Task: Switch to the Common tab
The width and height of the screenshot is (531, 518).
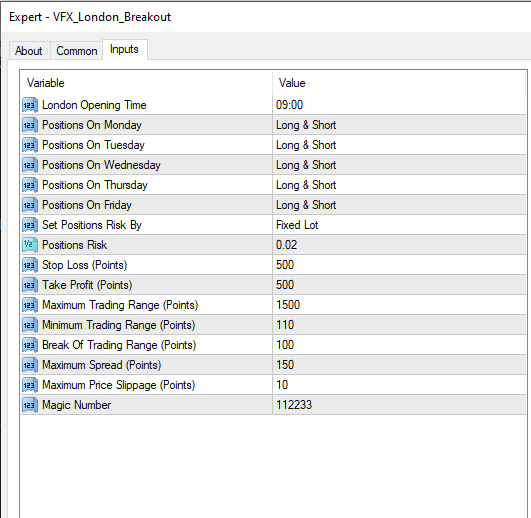Action: coord(77,51)
